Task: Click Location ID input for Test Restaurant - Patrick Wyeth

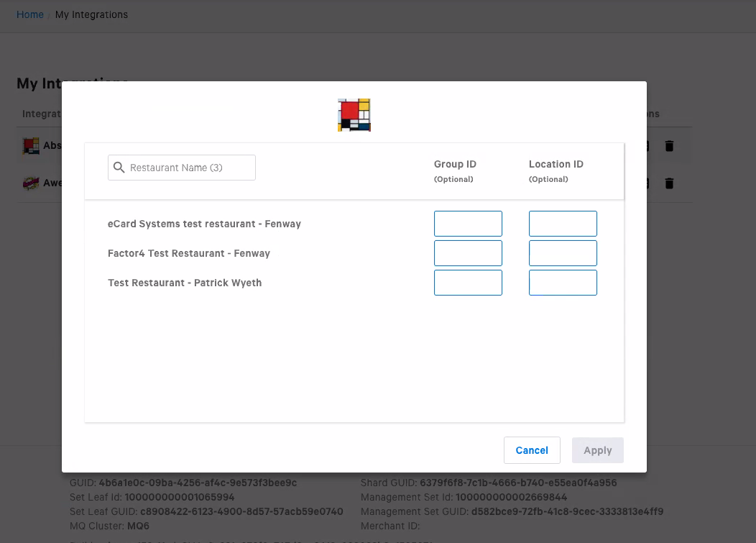Action: click(x=563, y=282)
